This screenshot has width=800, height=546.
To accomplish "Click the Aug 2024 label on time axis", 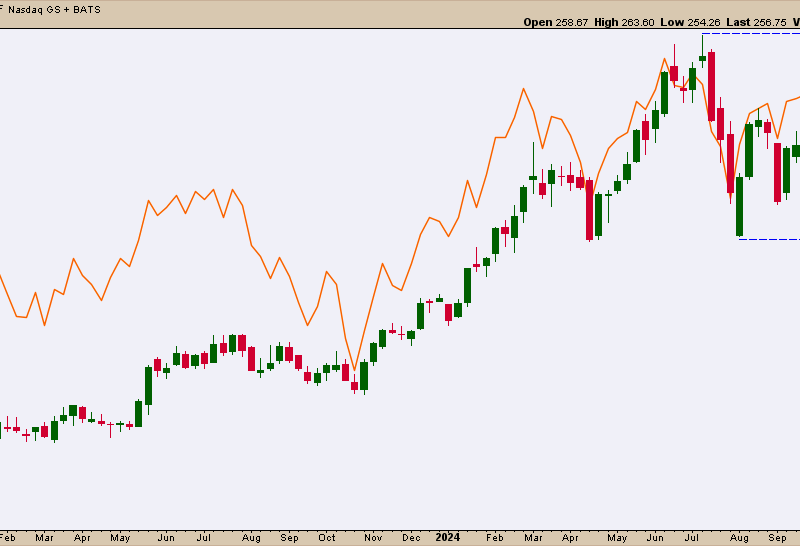I will pos(739,538).
